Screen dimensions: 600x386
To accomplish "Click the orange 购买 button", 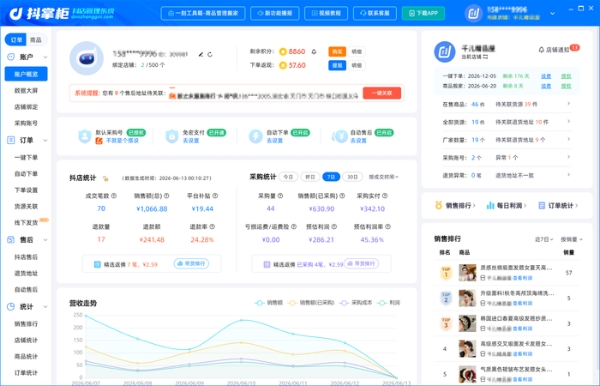I will (x=337, y=52).
